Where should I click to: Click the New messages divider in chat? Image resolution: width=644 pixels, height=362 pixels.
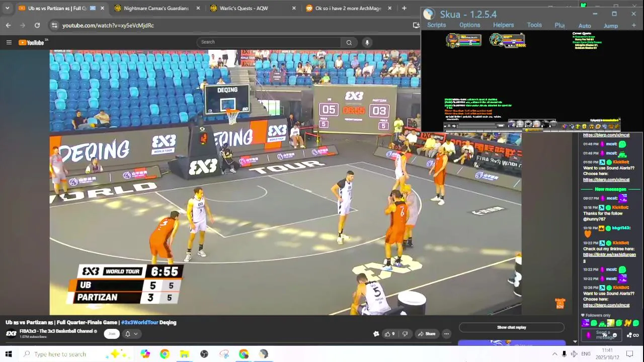tap(610, 189)
